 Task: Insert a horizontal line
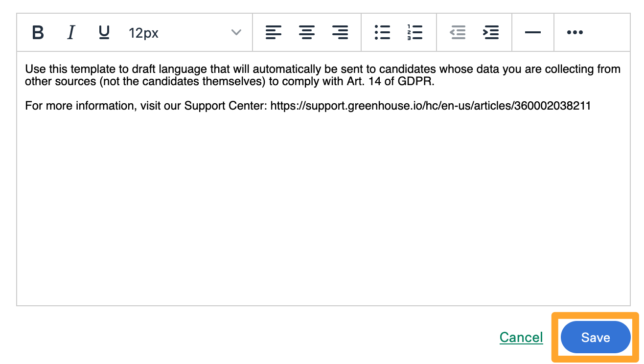pyautogui.click(x=532, y=33)
